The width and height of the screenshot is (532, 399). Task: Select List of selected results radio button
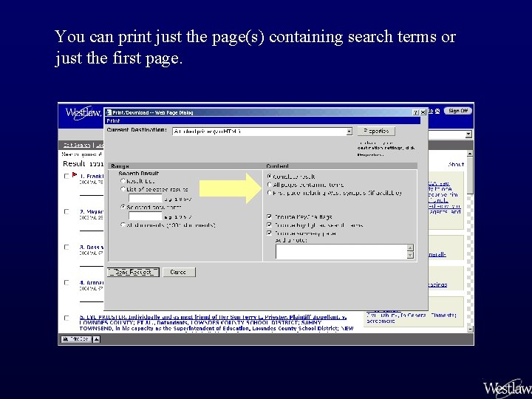click(x=123, y=189)
